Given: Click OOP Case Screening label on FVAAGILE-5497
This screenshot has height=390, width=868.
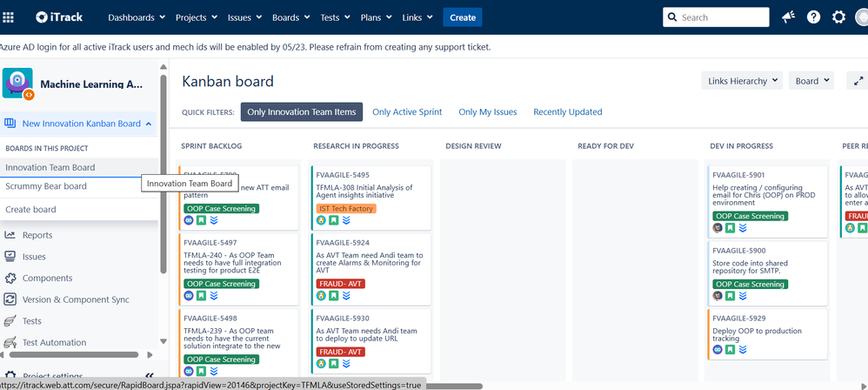Looking at the screenshot, I should (x=222, y=284).
